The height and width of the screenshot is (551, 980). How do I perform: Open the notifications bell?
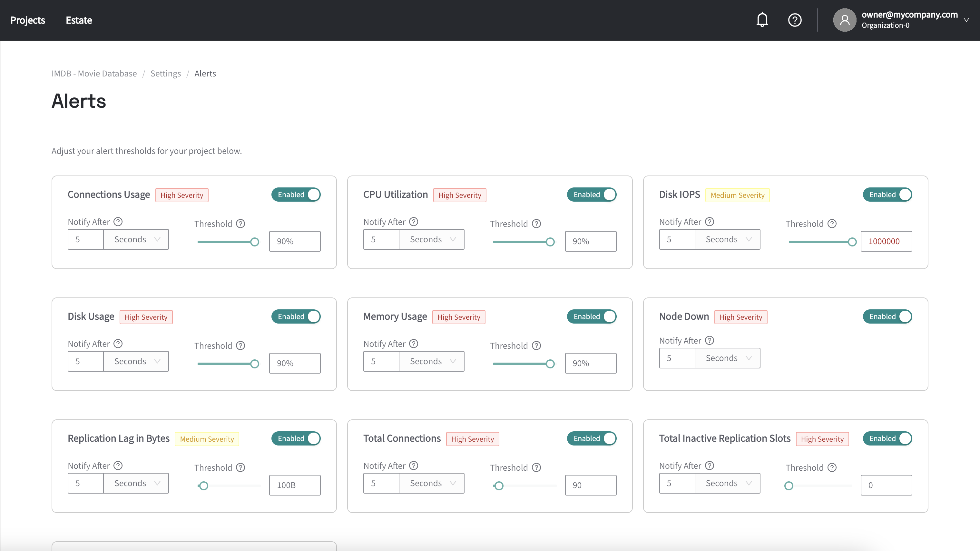pyautogui.click(x=762, y=20)
